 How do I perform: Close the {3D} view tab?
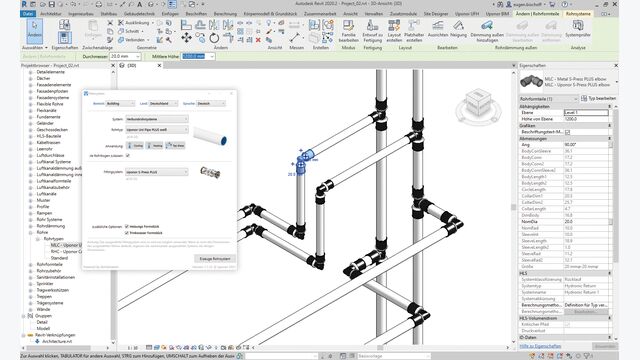click(x=160, y=65)
